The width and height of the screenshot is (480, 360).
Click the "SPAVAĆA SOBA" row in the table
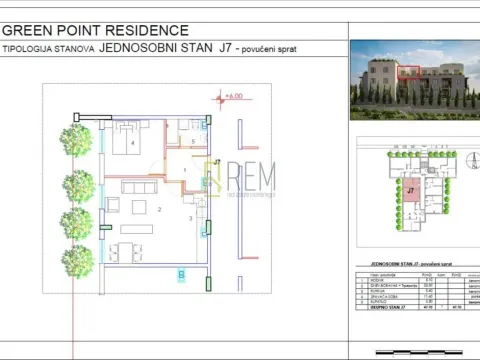(x=418, y=296)
